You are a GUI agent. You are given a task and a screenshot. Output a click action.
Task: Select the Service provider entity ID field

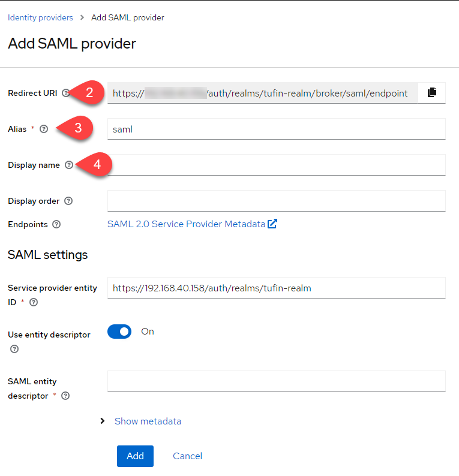click(x=276, y=288)
